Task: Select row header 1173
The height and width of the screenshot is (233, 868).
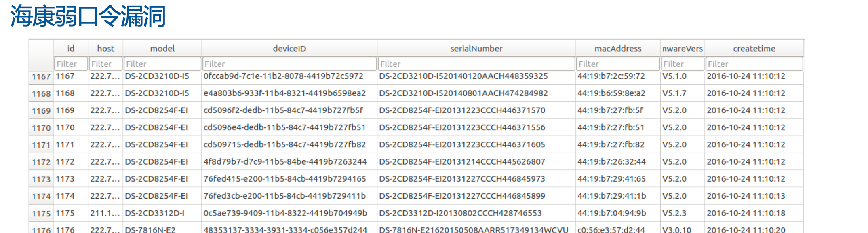Action: (41, 179)
